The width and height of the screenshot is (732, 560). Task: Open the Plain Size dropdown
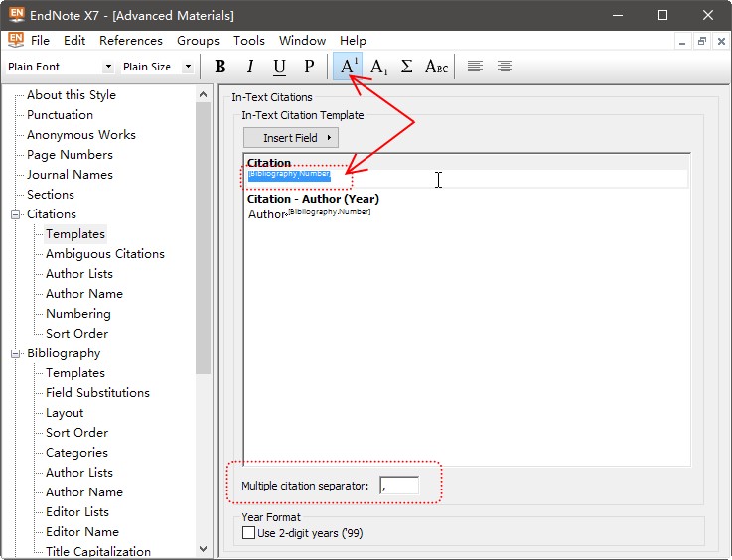188,67
